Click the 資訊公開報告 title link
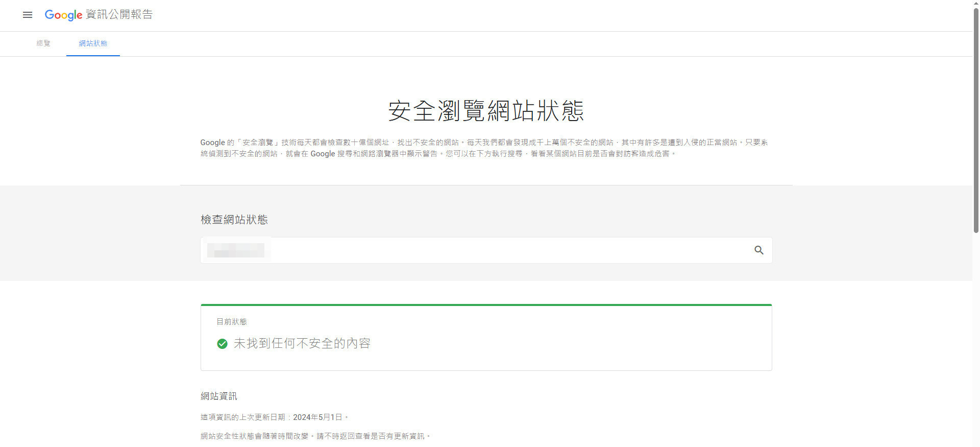The width and height of the screenshot is (980, 447). point(119,14)
